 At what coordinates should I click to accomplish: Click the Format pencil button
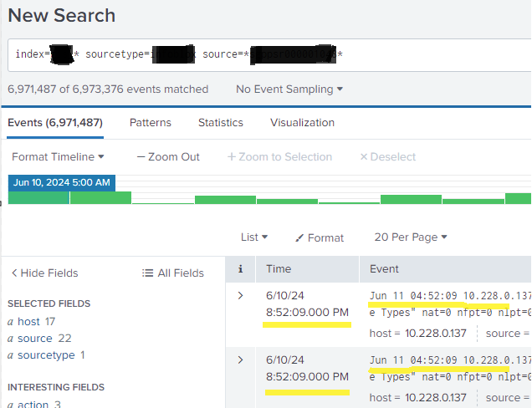[x=320, y=237]
